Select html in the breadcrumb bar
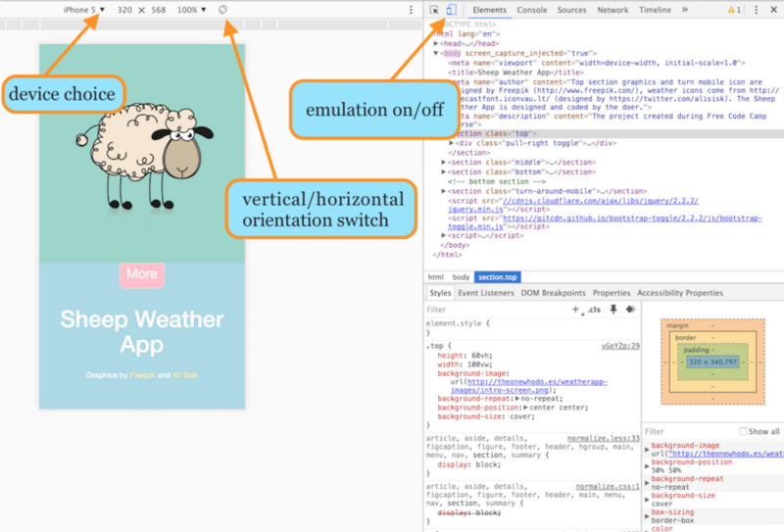Image resolution: width=784 pixels, height=532 pixels. 435,277
